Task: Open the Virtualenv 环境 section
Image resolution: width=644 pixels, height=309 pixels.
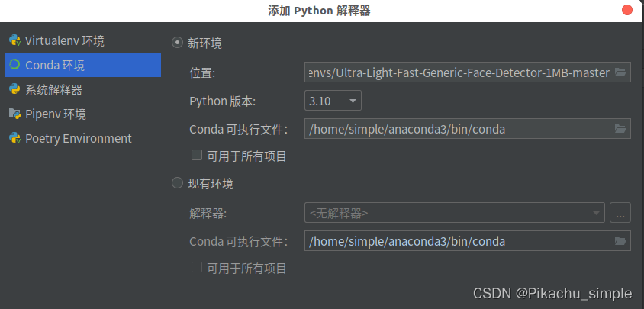Action: pos(64,40)
